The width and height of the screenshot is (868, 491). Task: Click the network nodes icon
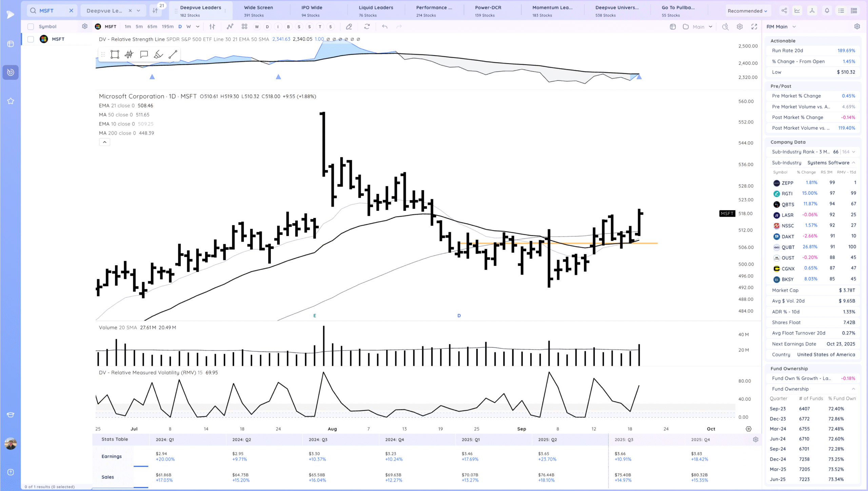(x=812, y=11)
